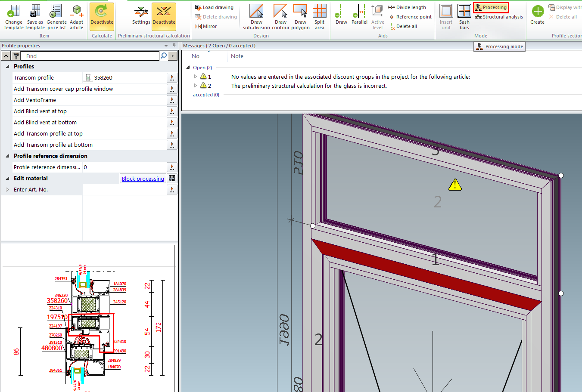Expand warning message 1 in list

tap(195, 77)
